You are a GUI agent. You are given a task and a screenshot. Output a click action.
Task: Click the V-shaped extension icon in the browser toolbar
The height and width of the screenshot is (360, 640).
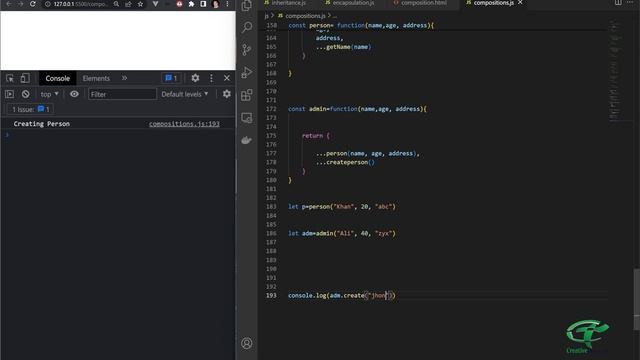click(156, 4)
